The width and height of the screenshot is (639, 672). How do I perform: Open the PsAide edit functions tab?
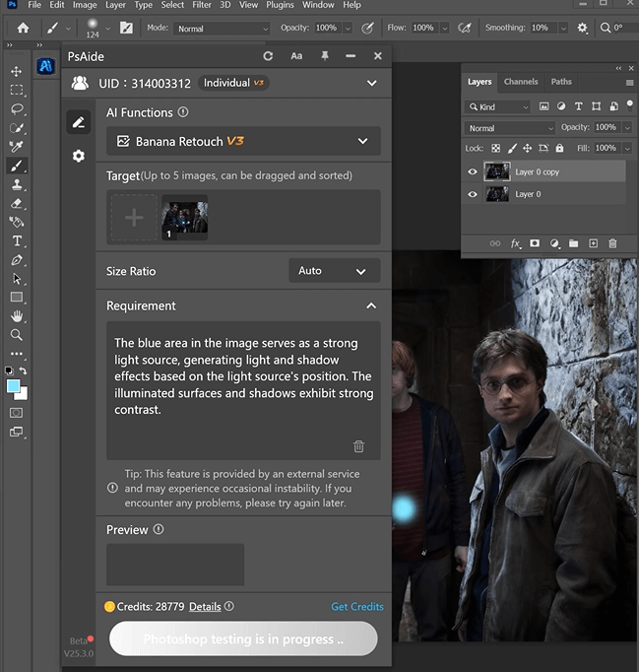(79, 122)
